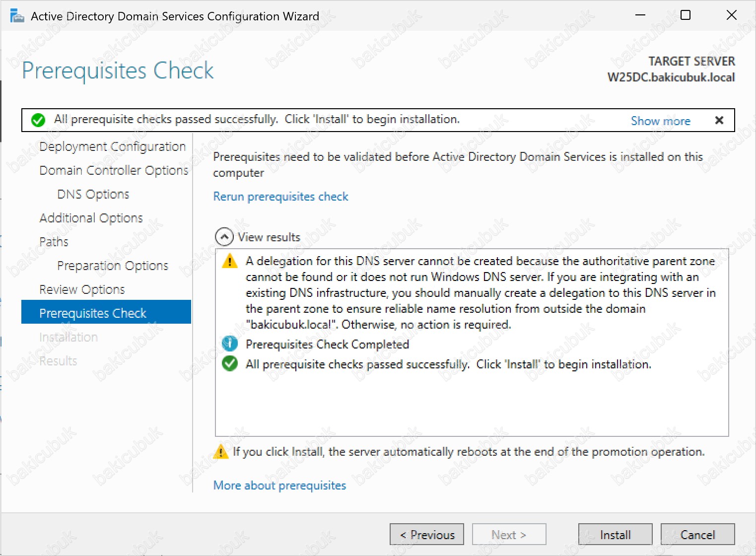756x556 pixels.
Task: Click the DNS delegation warning triangle icon
Action: 229,261
